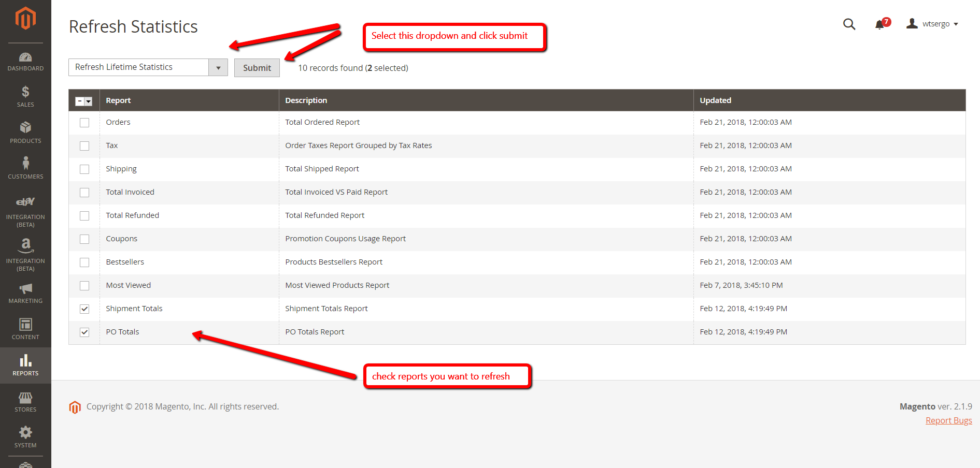This screenshot has width=980, height=468.
Task: Click the Most Viewed report name
Action: click(x=129, y=285)
